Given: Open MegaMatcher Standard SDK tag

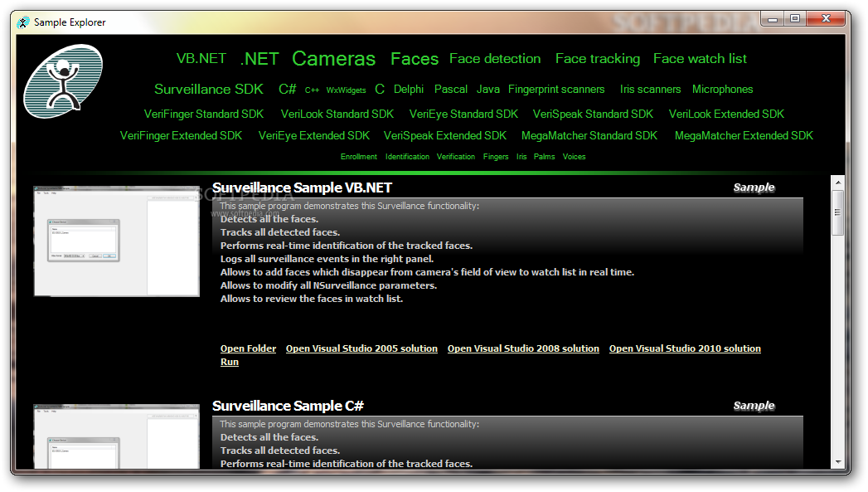Looking at the screenshot, I should (589, 136).
